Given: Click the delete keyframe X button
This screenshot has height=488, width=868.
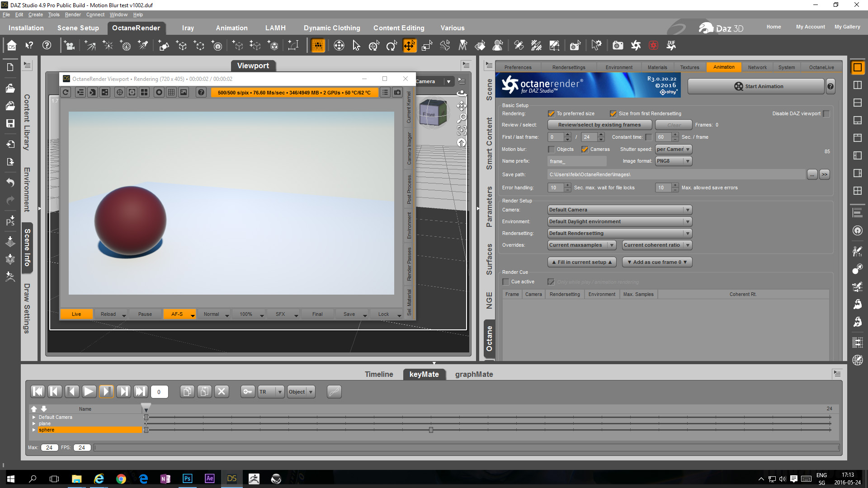Looking at the screenshot, I should (222, 392).
